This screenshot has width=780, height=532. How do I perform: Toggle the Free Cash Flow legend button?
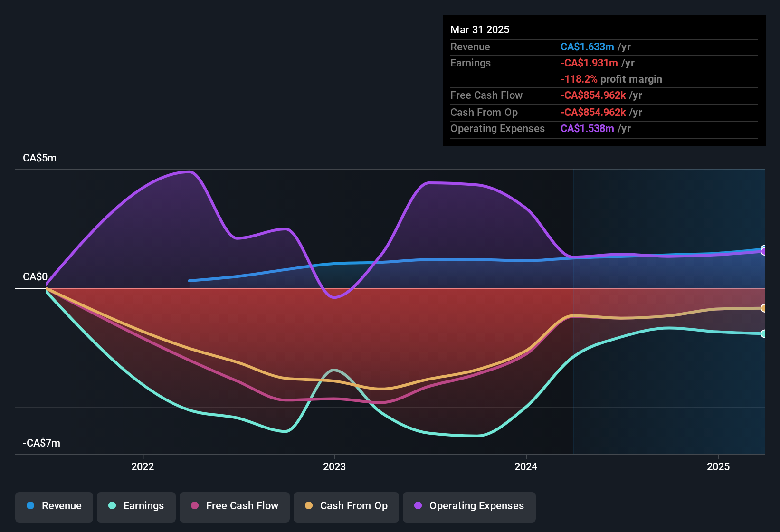(x=235, y=507)
